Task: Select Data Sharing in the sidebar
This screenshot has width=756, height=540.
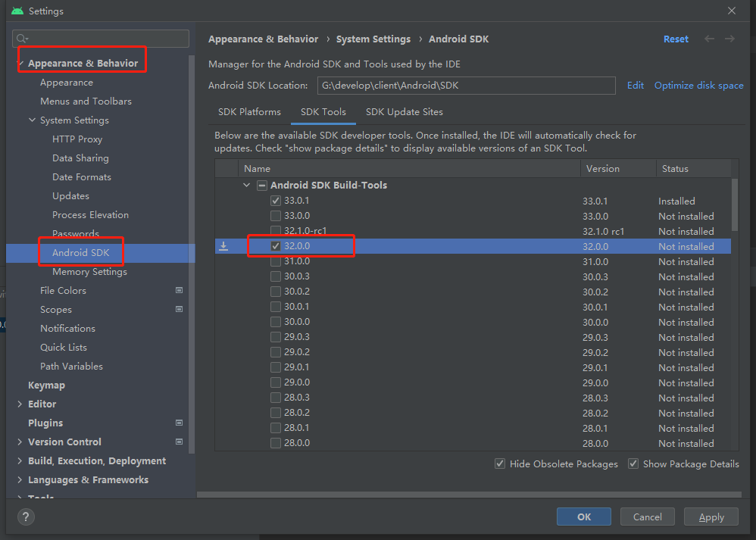Action: pyautogui.click(x=80, y=158)
